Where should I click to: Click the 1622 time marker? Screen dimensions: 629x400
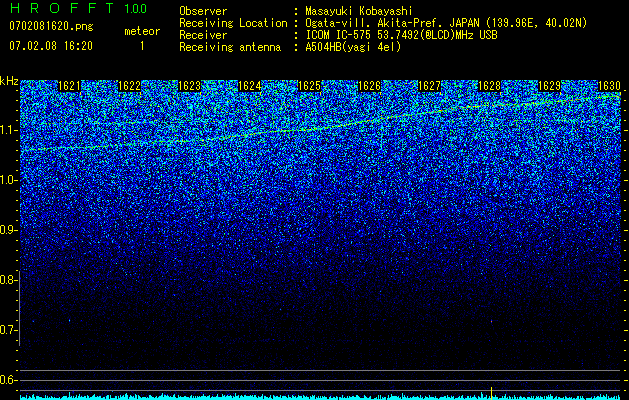(x=130, y=86)
